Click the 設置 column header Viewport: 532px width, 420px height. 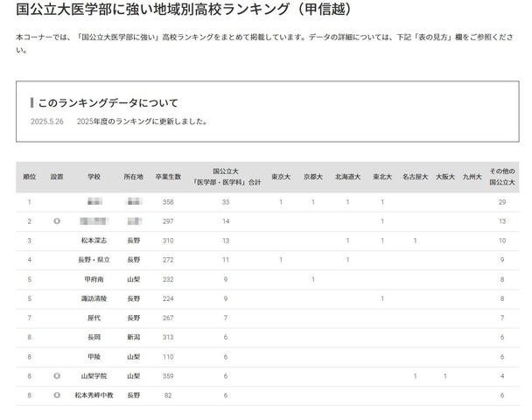57,177
